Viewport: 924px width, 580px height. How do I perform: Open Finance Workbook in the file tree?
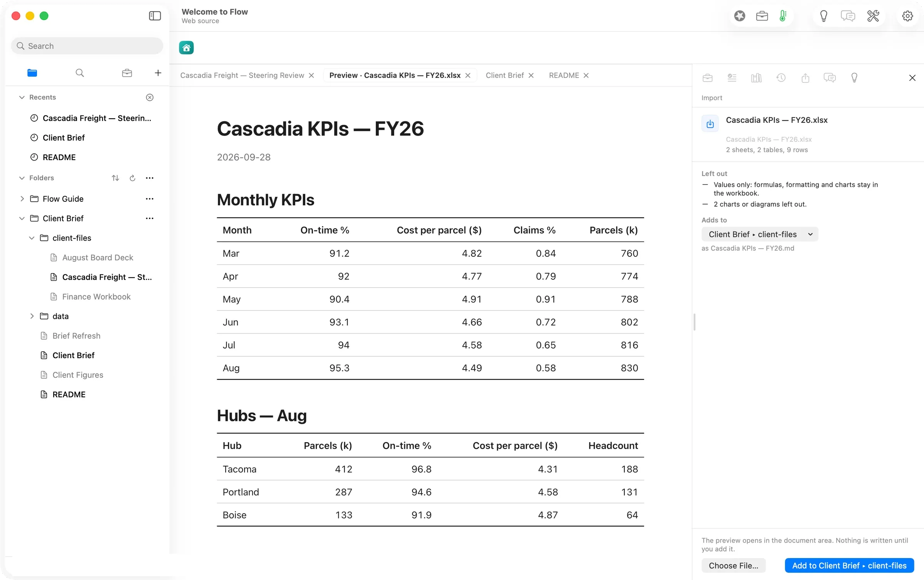[96, 297]
